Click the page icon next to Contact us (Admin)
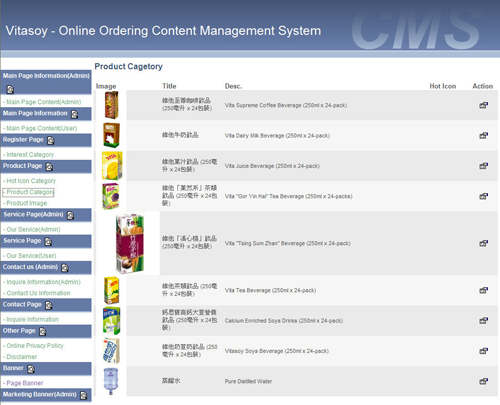This screenshot has height=405, width=500. coord(65,268)
